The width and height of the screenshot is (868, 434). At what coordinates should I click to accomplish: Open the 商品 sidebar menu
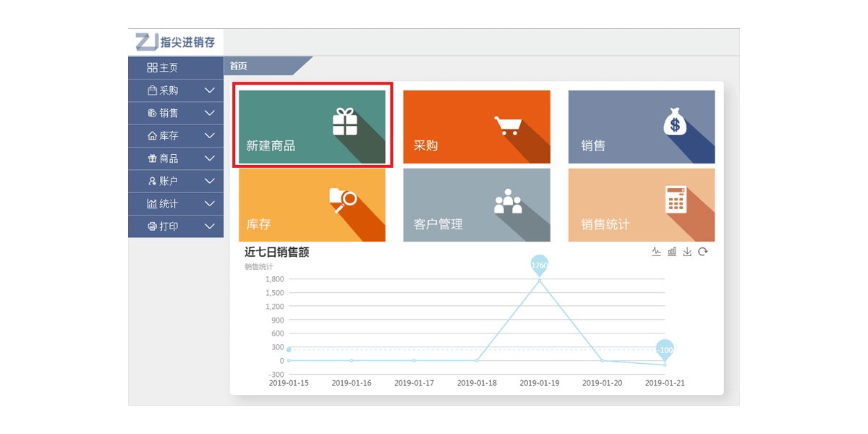pyautogui.click(x=176, y=158)
